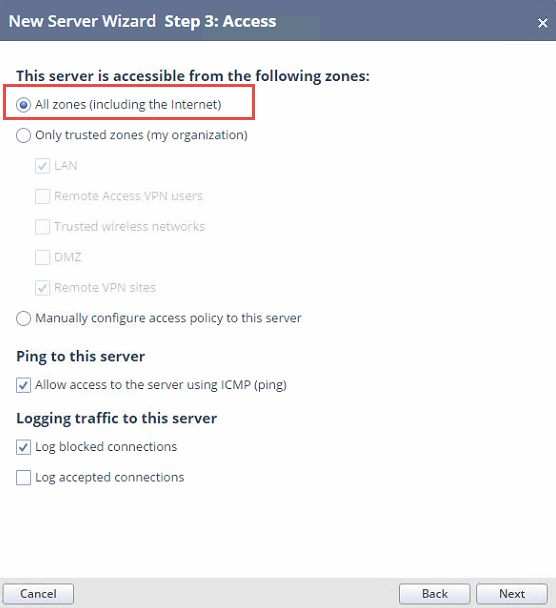The height and width of the screenshot is (608, 556).
Task: Choose Only trusted zones option
Action: 23,135
